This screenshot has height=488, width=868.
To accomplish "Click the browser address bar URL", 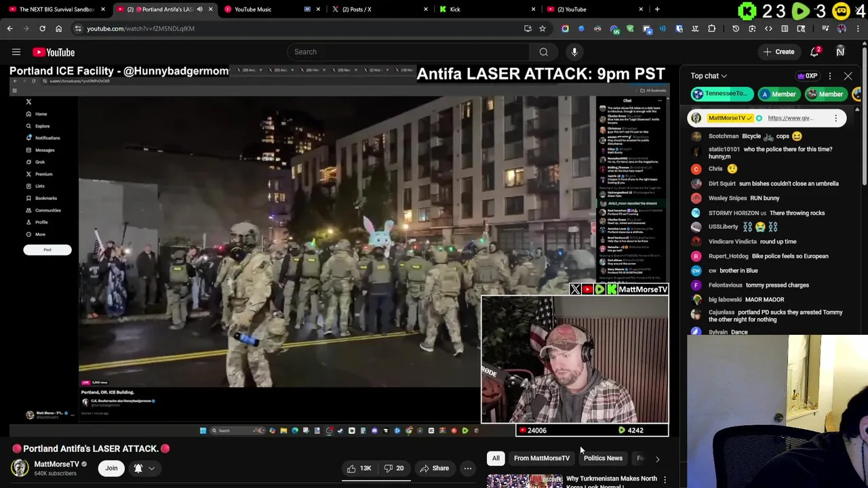I will tap(140, 28).
